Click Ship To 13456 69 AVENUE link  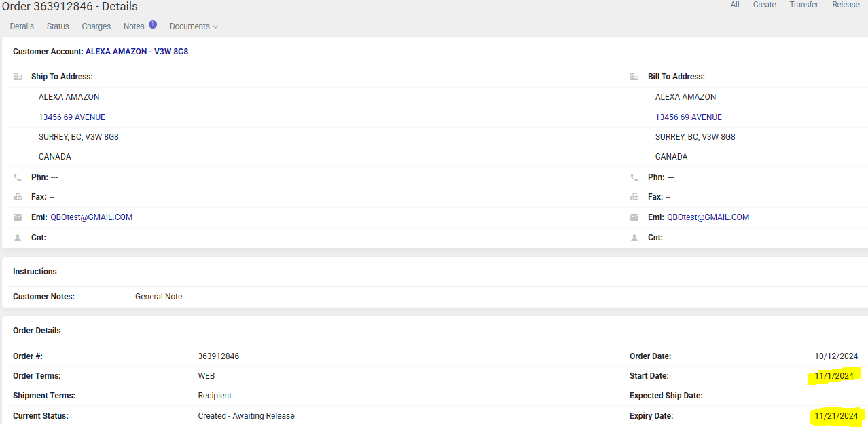(72, 117)
